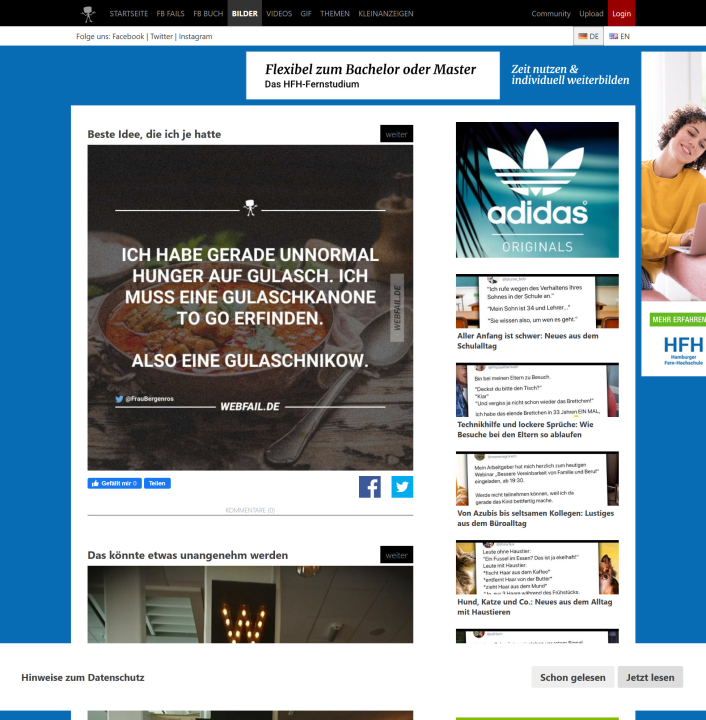706x720 pixels.
Task: Open the Eltern-Besuch article thumbnail
Action: click(537, 390)
